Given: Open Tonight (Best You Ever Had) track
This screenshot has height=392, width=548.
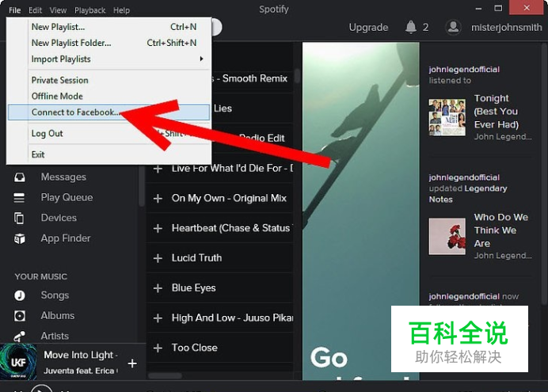Looking at the screenshot, I should pos(497,112).
